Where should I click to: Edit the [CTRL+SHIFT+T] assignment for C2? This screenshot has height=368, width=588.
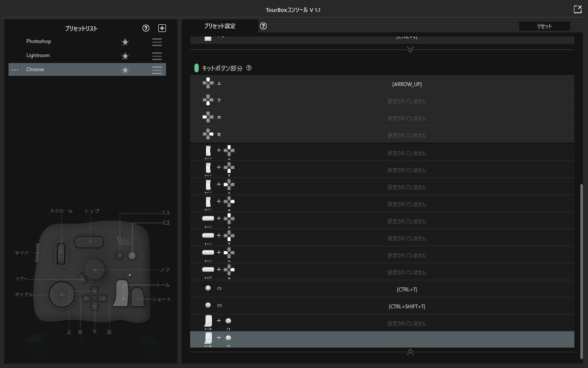click(x=407, y=307)
